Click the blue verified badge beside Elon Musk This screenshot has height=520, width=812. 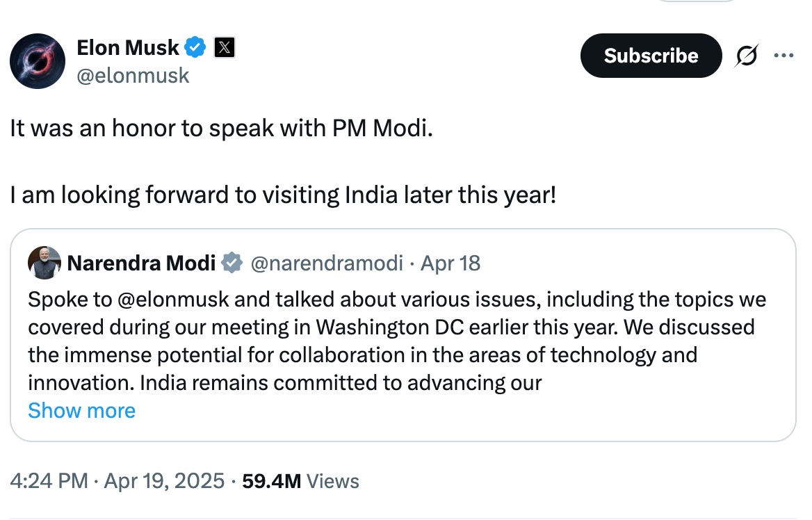click(196, 48)
